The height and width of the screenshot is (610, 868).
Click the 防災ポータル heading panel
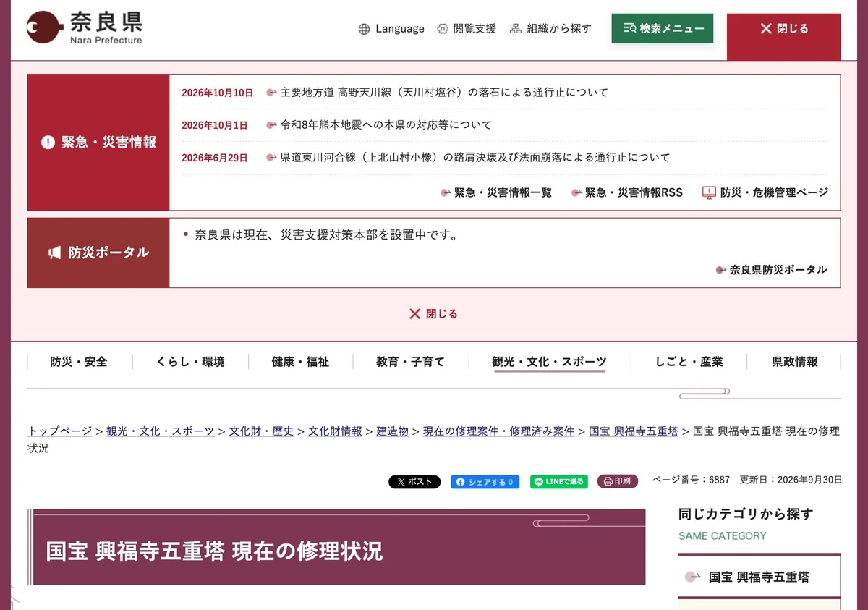pyautogui.click(x=98, y=253)
